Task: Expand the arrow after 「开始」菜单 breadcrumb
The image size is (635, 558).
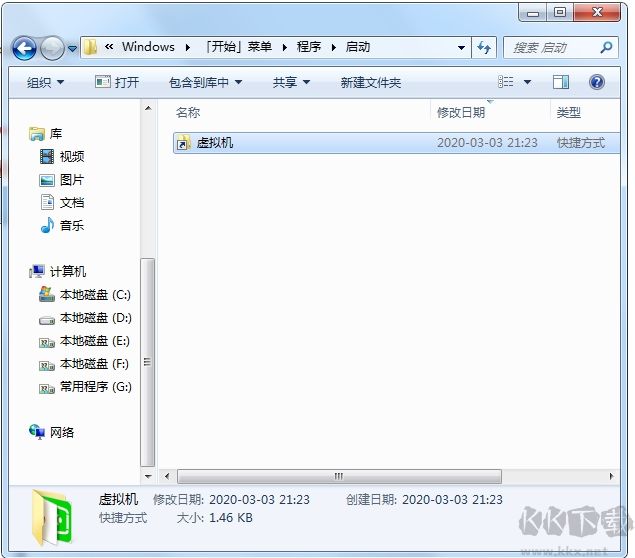Action: click(285, 47)
